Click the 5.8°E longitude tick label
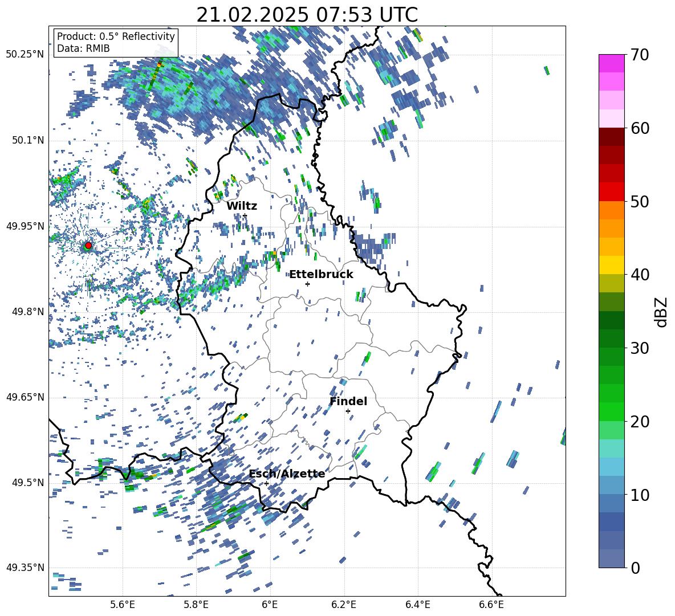Viewport: 675px width, 616px height. pos(196,605)
